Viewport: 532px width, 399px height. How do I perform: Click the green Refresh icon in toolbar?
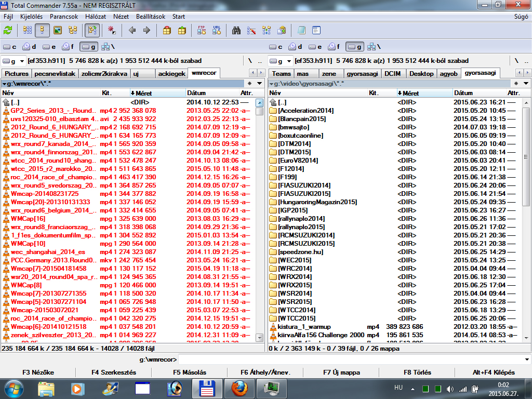click(x=8, y=31)
